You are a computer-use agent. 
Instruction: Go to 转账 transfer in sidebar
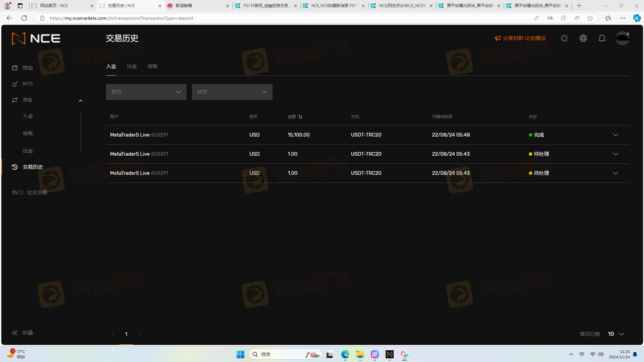[28, 134]
